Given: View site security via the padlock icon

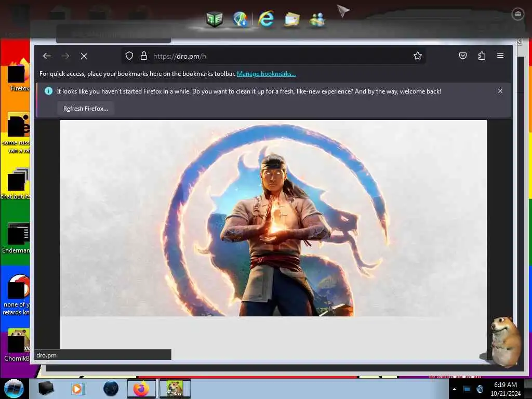Looking at the screenshot, I should pos(144,56).
